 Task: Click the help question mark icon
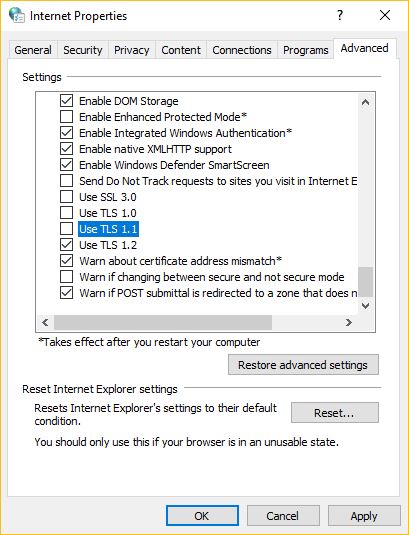[340, 15]
